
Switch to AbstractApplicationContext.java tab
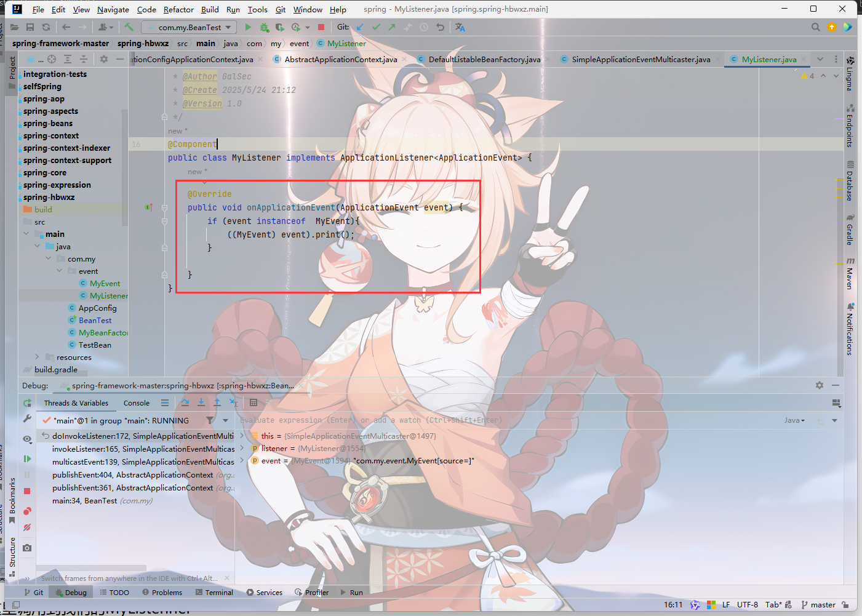(x=341, y=59)
